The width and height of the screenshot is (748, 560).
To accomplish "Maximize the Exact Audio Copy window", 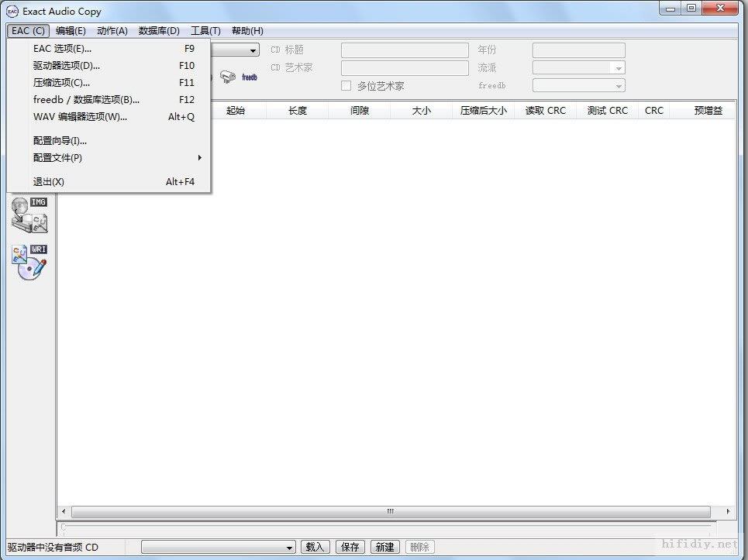I will pyautogui.click(x=691, y=9).
